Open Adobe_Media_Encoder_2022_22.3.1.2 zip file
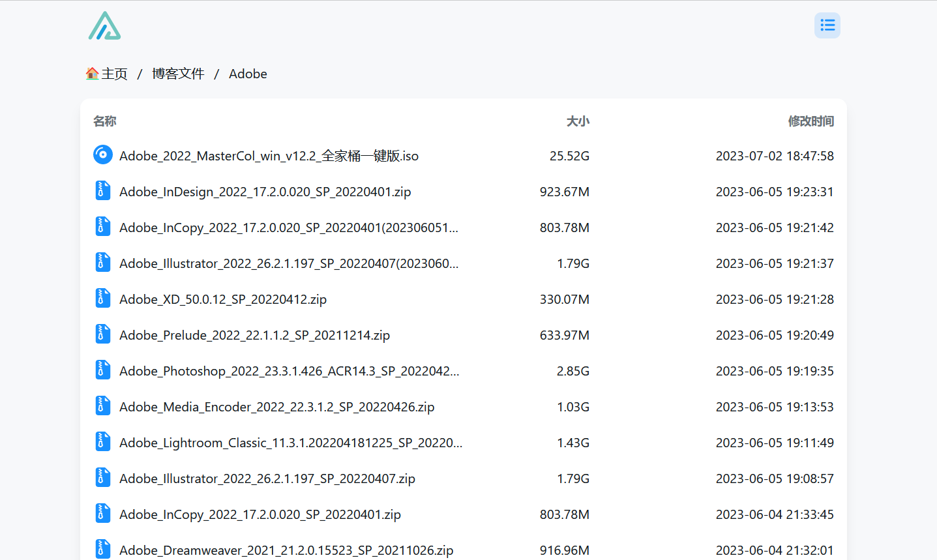Screen dimensions: 937x560 tap(276, 407)
